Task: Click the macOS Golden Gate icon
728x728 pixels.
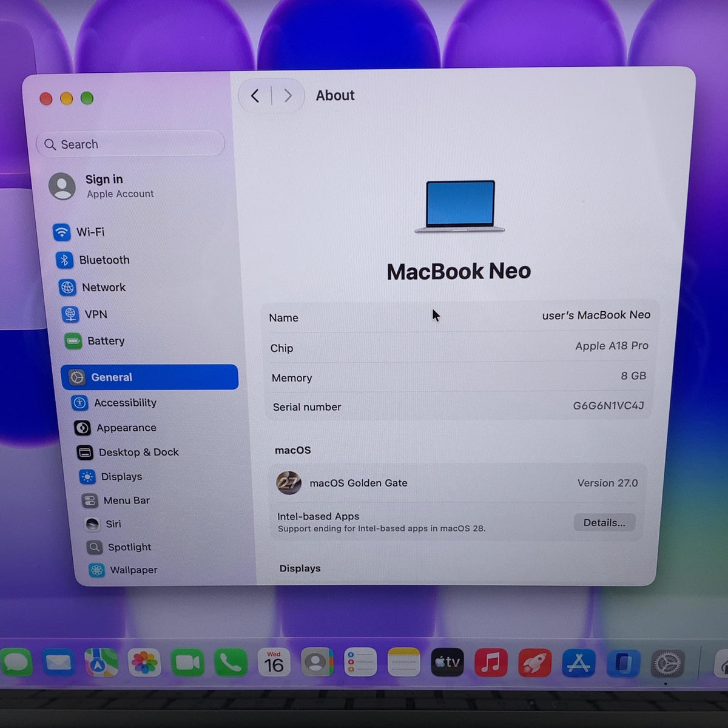Action: 289,483
